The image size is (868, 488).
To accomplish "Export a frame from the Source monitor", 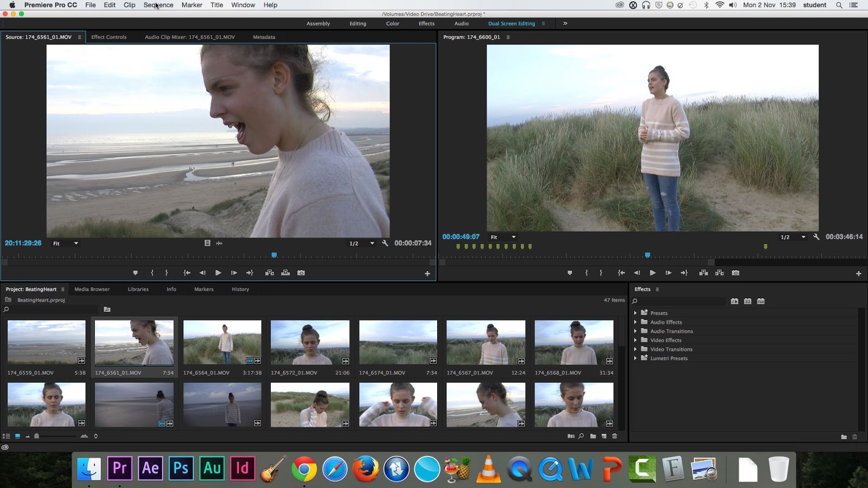I will click(301, 273).
